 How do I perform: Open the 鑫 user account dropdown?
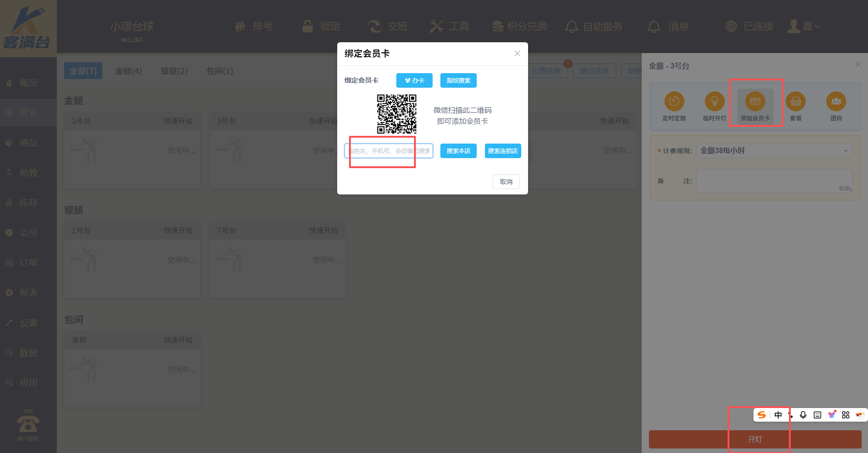[804, 26]
